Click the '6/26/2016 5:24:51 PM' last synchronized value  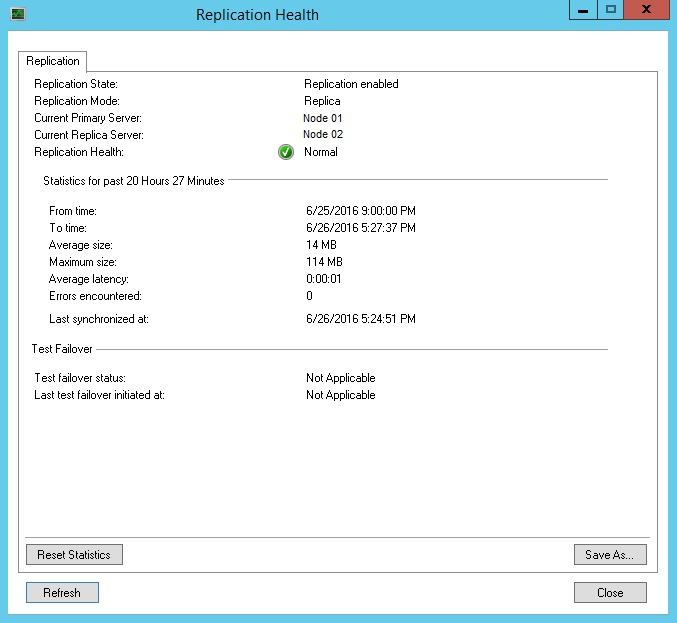[x=361, y=319]
